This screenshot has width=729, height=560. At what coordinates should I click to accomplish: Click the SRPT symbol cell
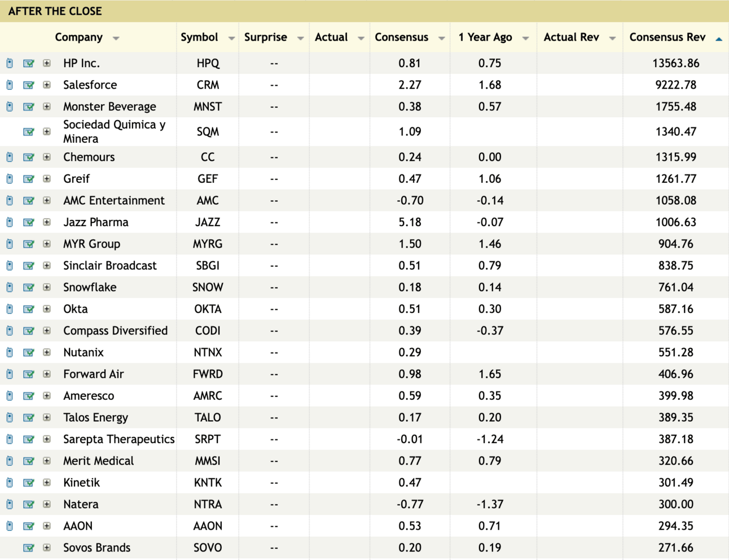pyautogui.click(x=208, y=439)
